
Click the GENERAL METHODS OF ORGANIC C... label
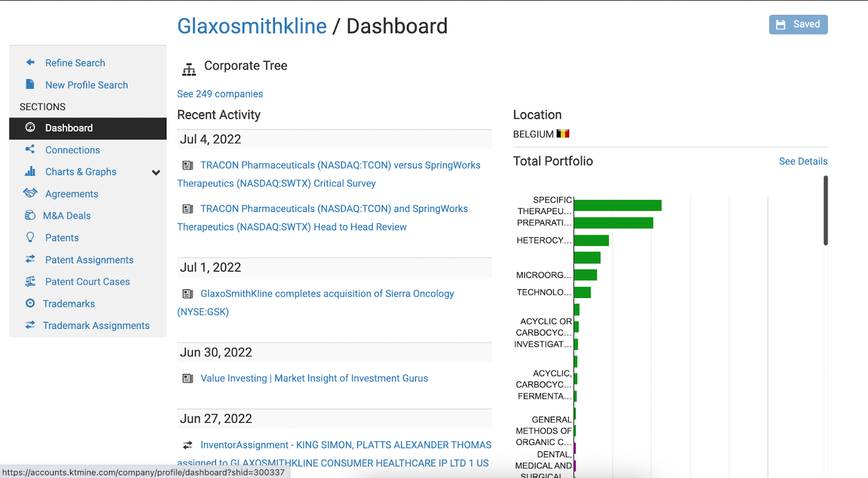tap(544, 431)
